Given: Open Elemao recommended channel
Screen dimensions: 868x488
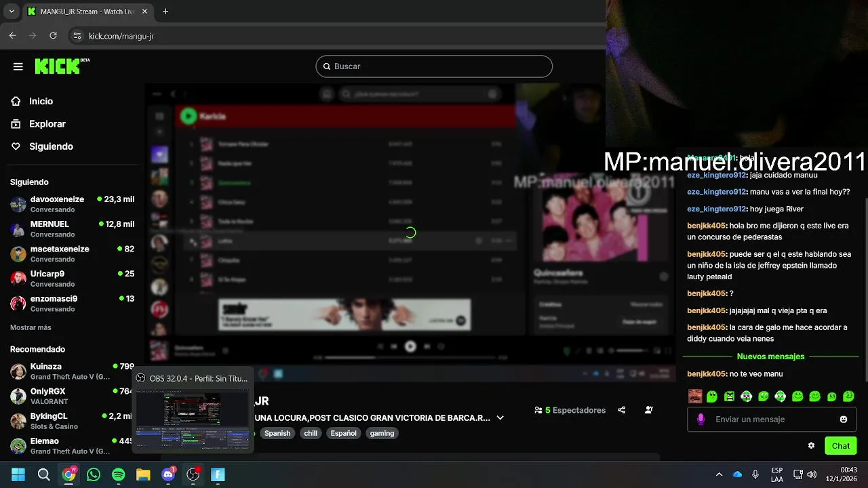Looking at the screenshot, I should click(72, 445).
